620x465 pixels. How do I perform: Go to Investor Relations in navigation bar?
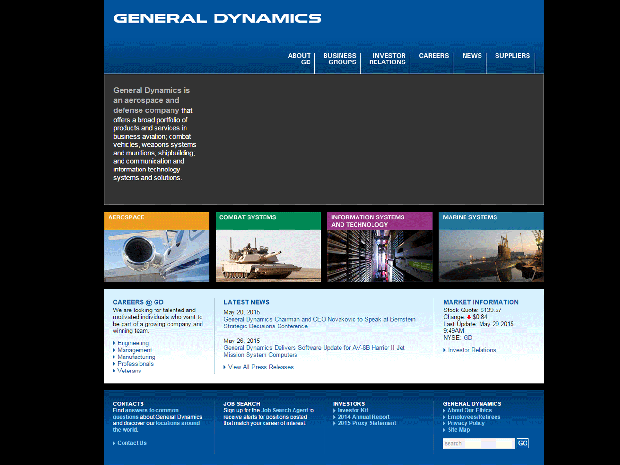(388, 59)
